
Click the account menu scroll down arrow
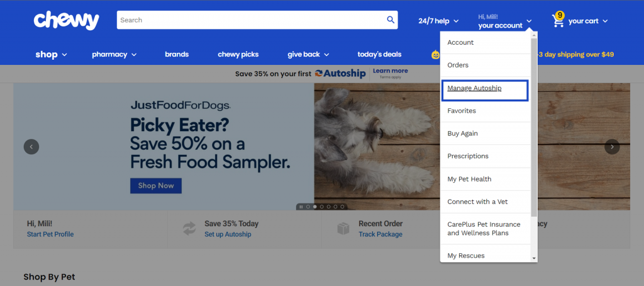[534, 258]
